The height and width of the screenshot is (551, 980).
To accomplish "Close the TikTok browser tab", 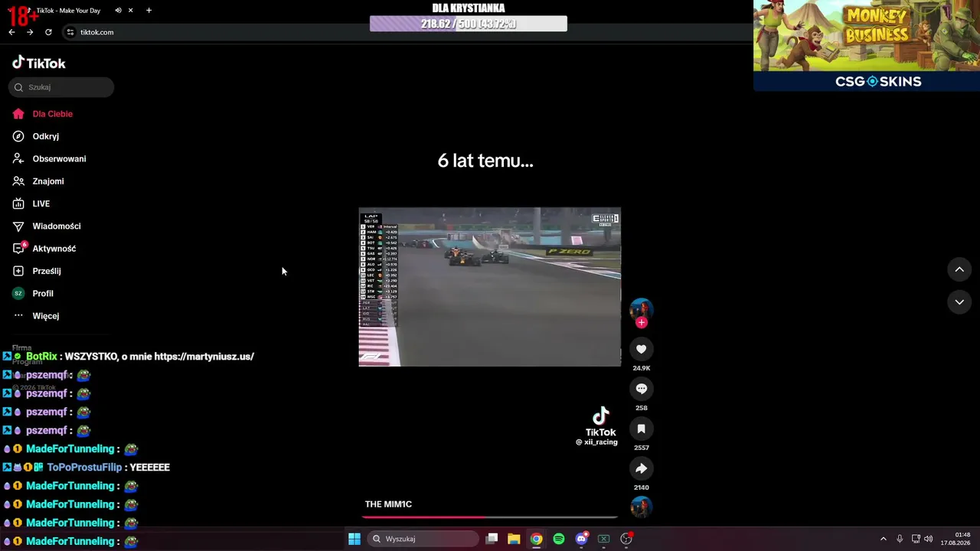I will (130, 11).
